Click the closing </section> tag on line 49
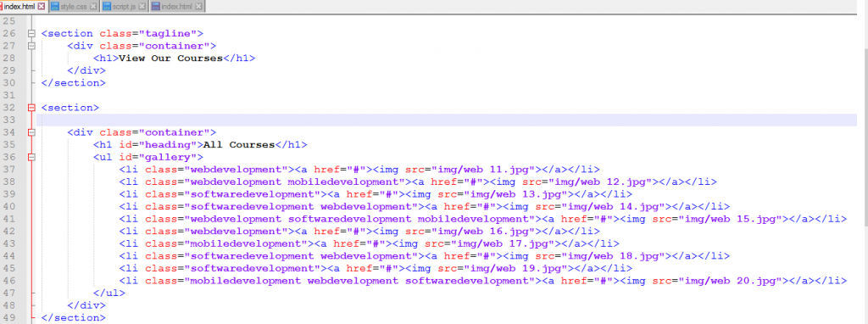 click(73, 318)
